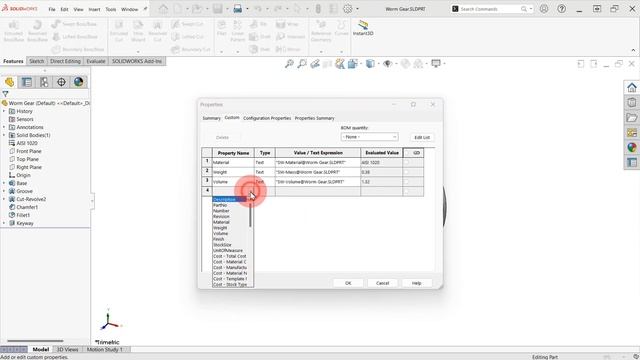Expand the History tree node
Viewport: 640px width, 360px height.
[x=4, y=111]
